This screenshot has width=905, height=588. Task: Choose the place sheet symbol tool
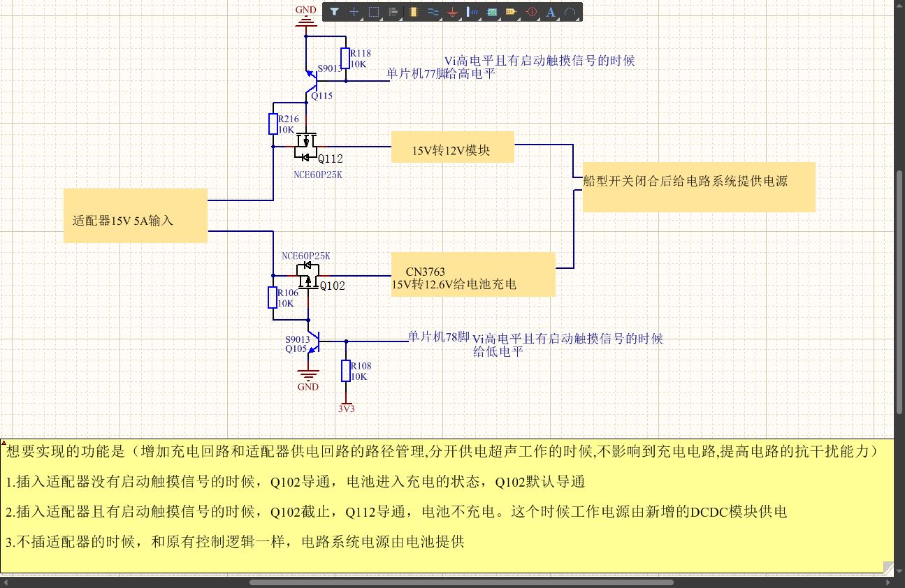(x=491, y=12)
